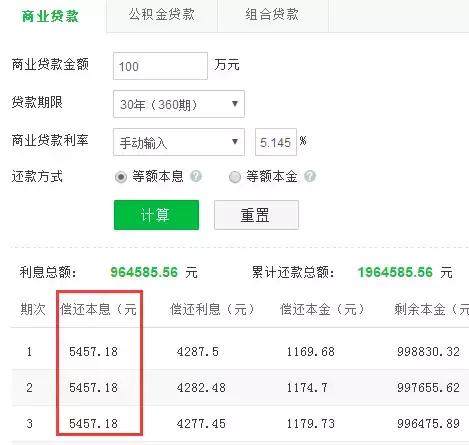Image resolution: width=469 pixels, height=445 pixels.
Task: Click dropdown arrow on loan term selector
Action: pos(235,104)
